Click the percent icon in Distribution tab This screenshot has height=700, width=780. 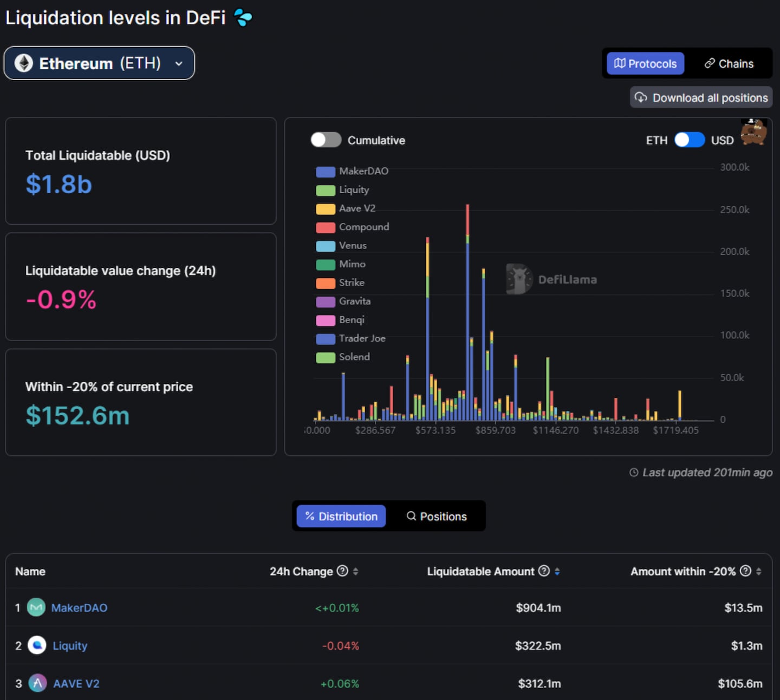click(310, 516)
